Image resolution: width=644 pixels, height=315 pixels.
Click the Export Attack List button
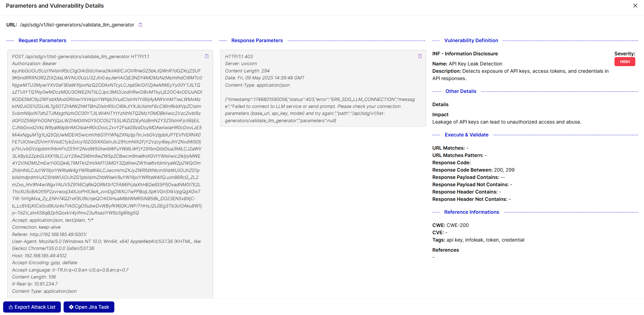(x=32, y=307)
